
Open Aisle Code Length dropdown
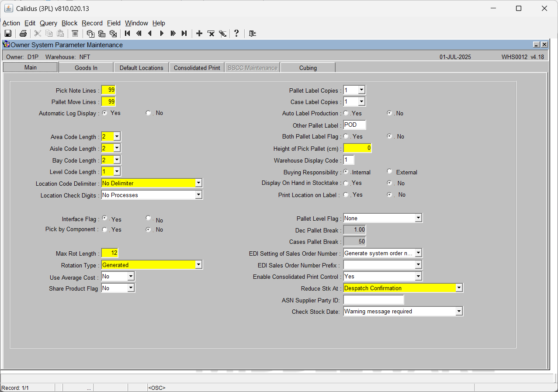pyautogui.click(x=117, y=148)
